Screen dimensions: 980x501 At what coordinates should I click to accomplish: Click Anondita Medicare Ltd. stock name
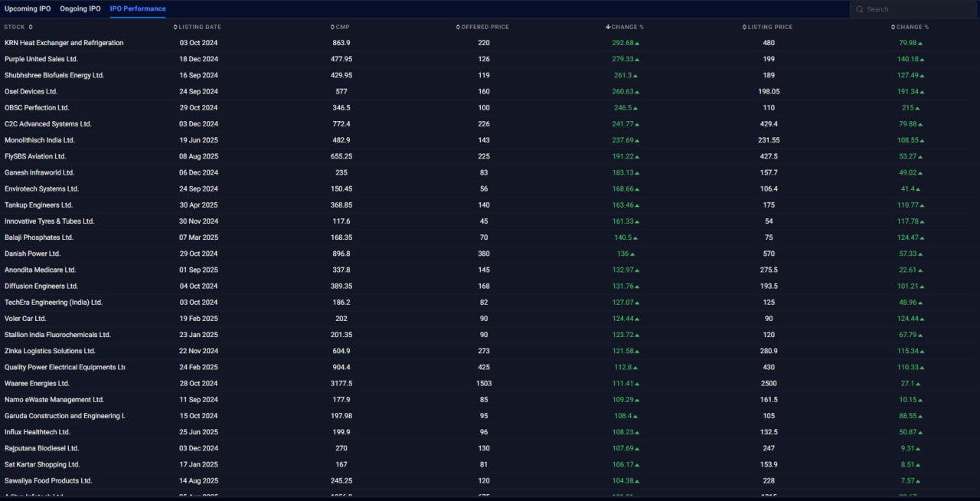(x=41, y=270)
